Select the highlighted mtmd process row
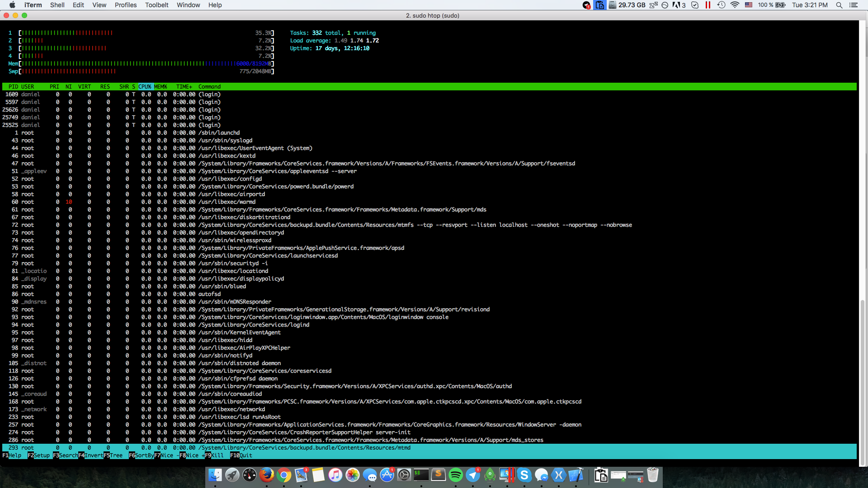The width and height of the screenshot is (868, 488). click(x=429, y=448)
